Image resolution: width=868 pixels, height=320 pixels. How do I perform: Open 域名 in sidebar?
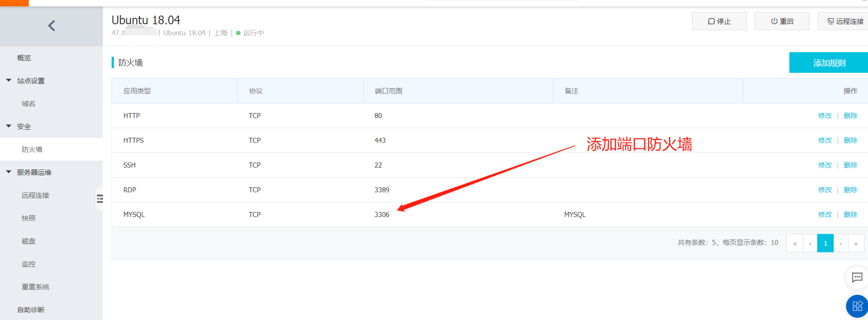click(x=28, y=103)
